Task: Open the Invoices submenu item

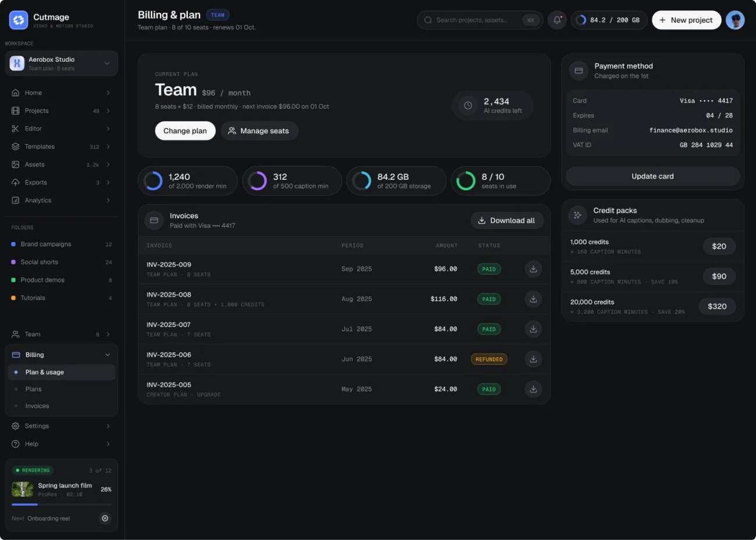Action: (62, 406)
